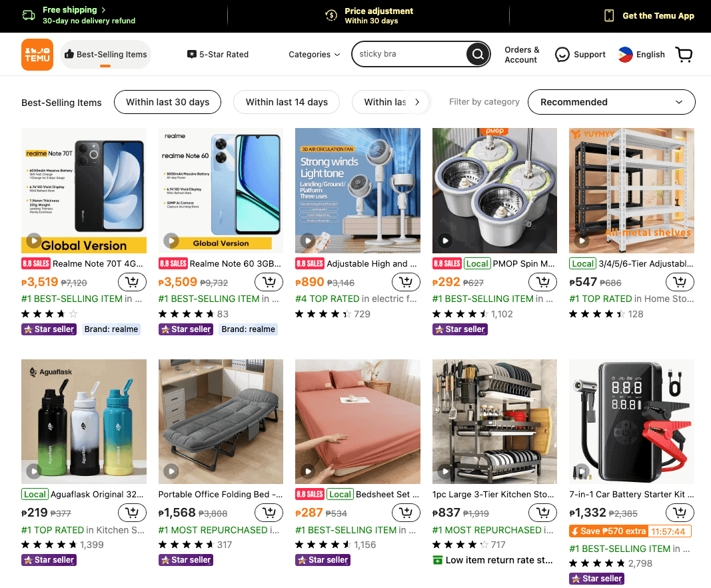711x588 pixels.
Task: Play the Adjustable Fan product video
Action: click(308, 241)
